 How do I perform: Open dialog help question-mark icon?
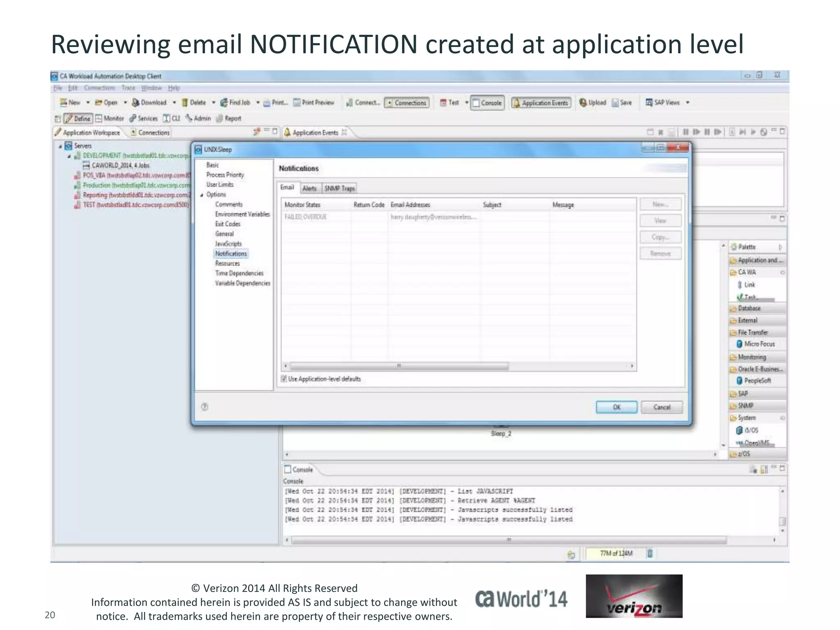pos(205,406)
